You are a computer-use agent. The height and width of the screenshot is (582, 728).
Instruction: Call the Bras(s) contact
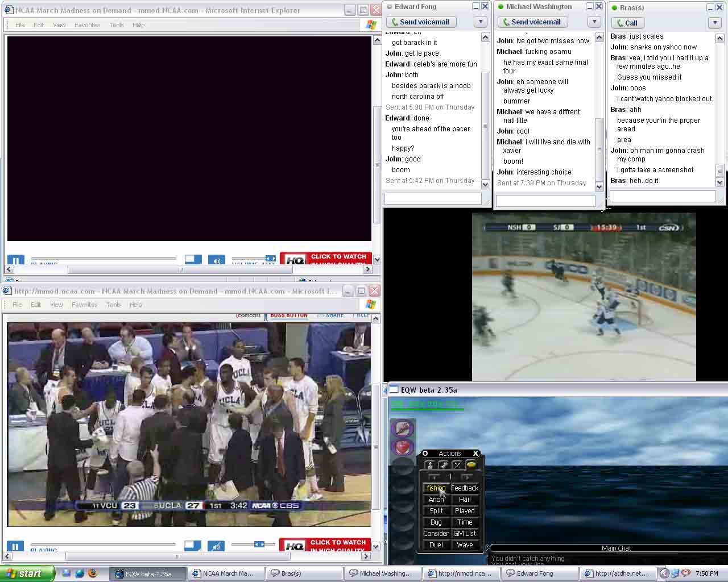pyautogui.click(x=627, y=23)
